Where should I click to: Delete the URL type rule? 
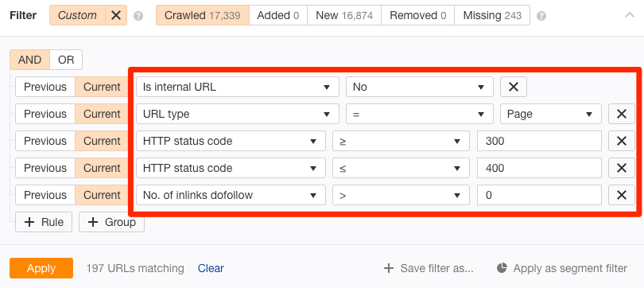point(622,114)
